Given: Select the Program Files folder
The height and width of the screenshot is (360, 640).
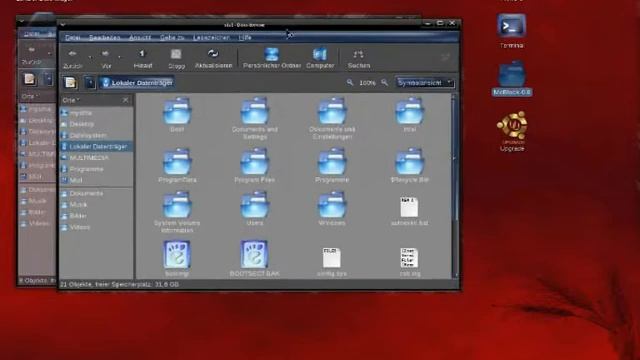Looking at the screenshot, I should pos(254,165).
